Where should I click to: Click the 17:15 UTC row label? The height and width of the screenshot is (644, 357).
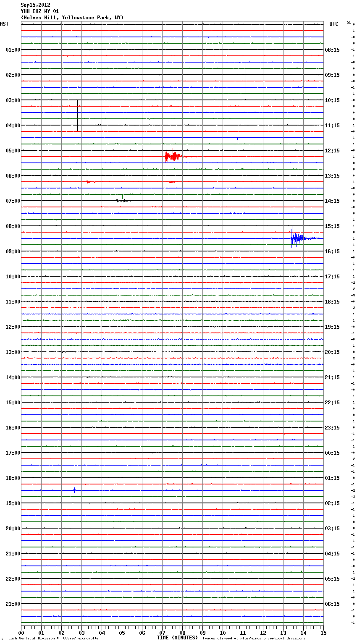(332, 277)
